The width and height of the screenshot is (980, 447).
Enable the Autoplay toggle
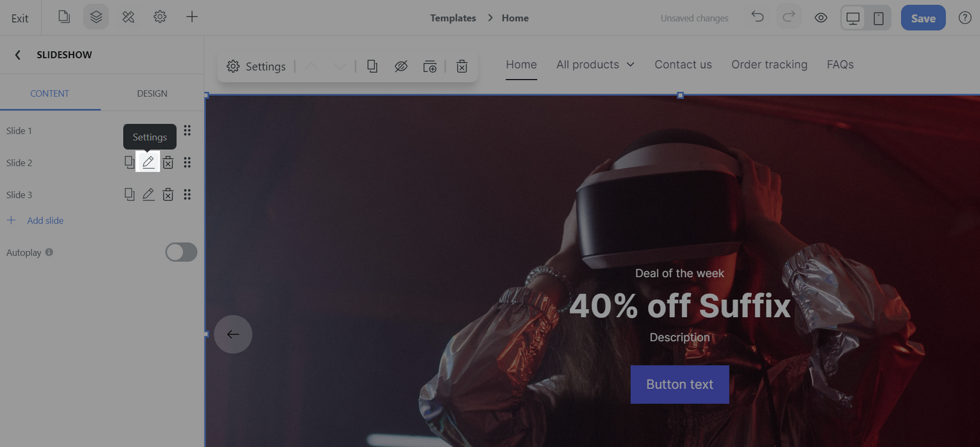(181, 252)
